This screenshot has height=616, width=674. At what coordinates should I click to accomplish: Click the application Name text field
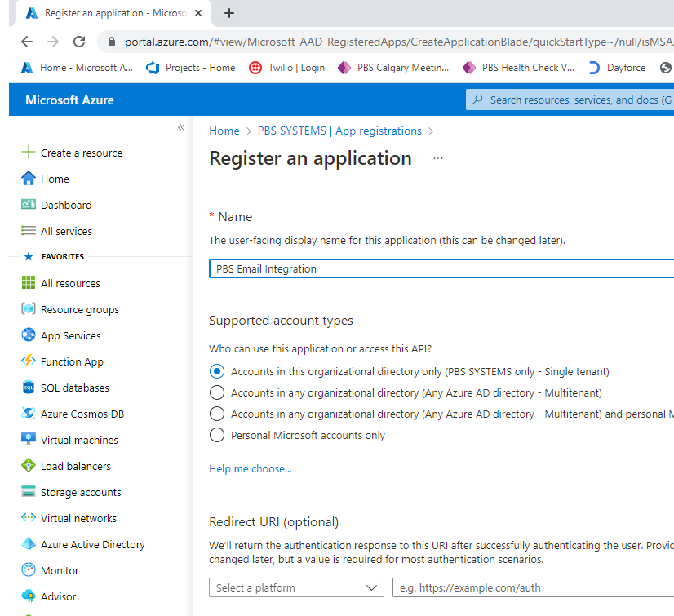441,268
